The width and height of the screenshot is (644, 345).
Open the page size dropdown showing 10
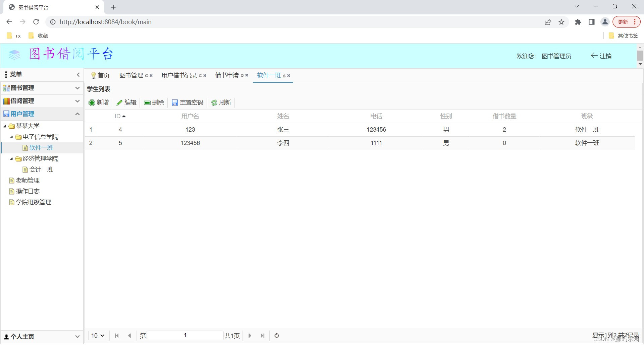(x=97, y=335)
